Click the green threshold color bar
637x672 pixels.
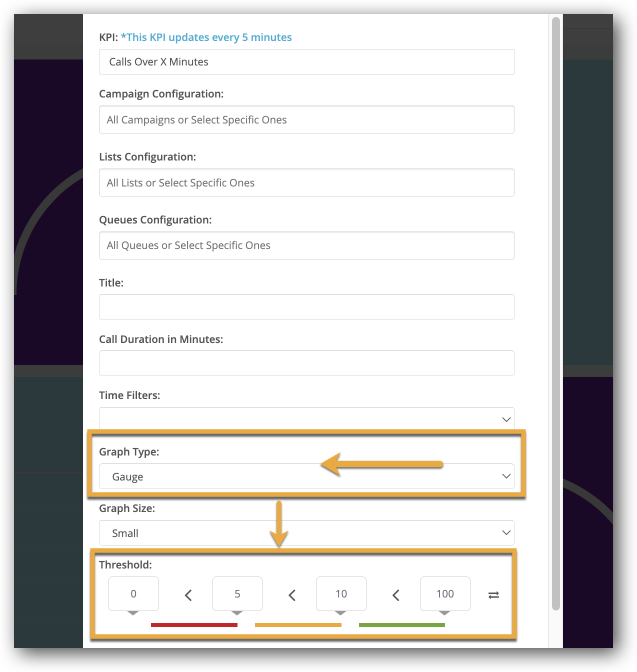pyautogui.click(x=402, y=625)
